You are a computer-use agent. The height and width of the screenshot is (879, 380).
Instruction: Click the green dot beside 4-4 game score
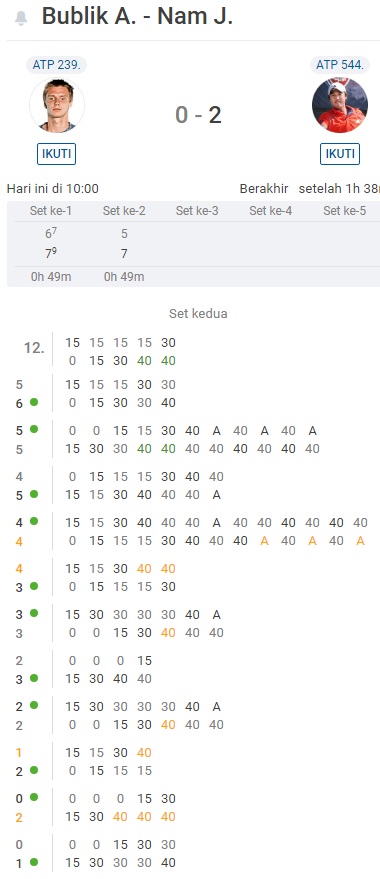click(x=34, y=521)
